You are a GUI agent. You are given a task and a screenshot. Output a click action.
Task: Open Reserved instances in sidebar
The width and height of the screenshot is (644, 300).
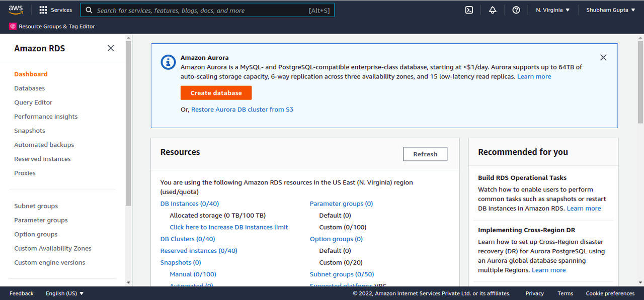(x=42, y=158)
